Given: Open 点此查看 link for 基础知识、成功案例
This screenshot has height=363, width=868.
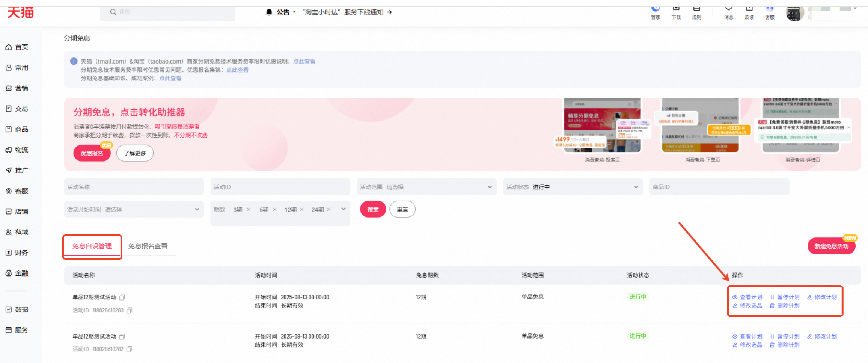Looking at the screenshot, I should tap(170, 78).
